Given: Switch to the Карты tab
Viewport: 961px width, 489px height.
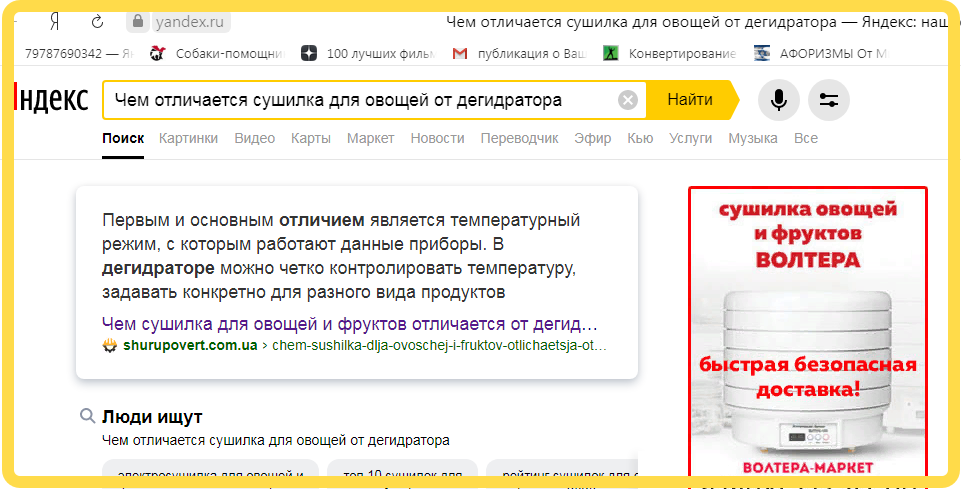Looking at the screenshot, I should pyautogui.click(x=311, y=138).
